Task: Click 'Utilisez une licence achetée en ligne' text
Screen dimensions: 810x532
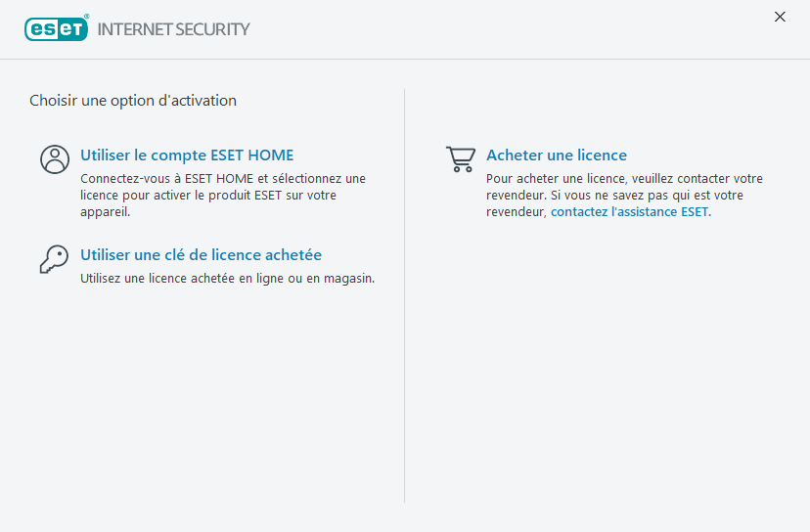Action: [x=227, y=279]
